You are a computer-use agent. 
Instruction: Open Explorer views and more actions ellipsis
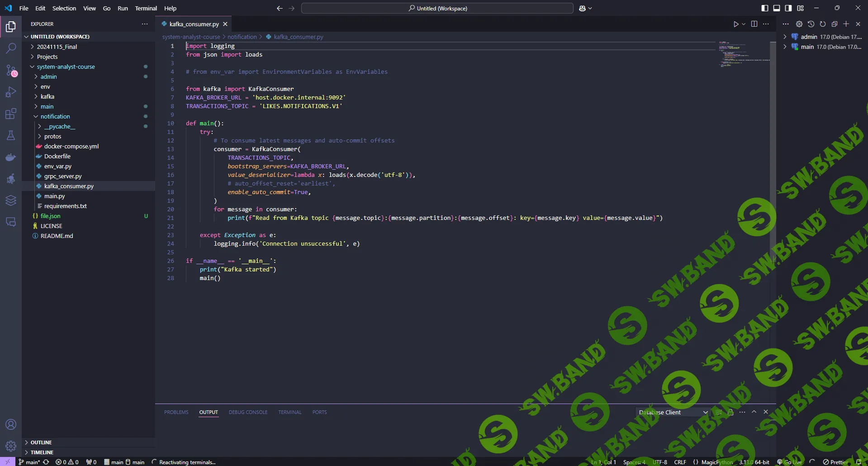coord(145,24)
